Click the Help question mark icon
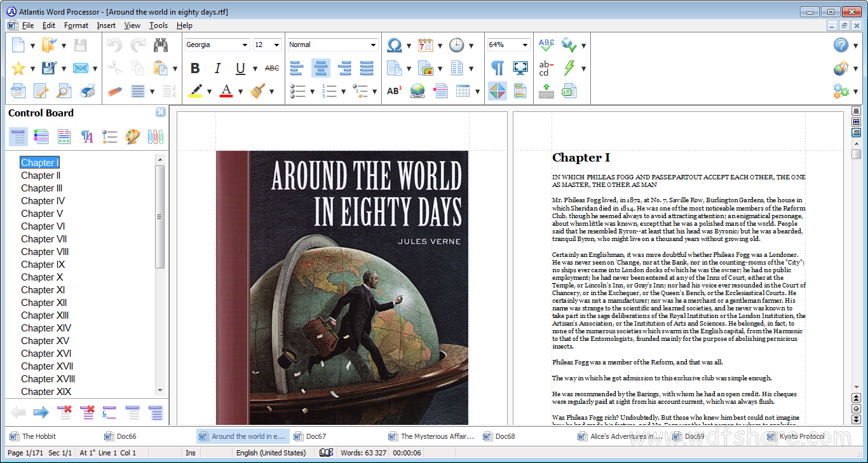The height and width of the screenshot is (463, 868). (841, 45)
